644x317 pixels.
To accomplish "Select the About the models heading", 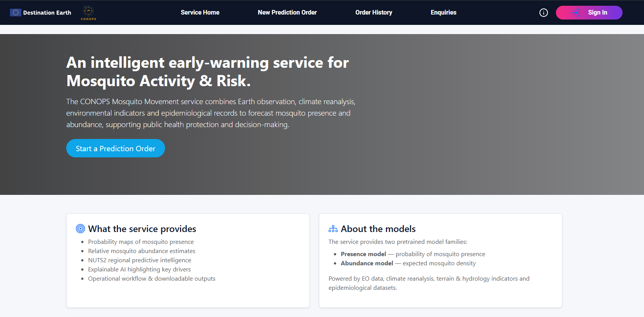I will pyautogui.click(x=378, y=229).
